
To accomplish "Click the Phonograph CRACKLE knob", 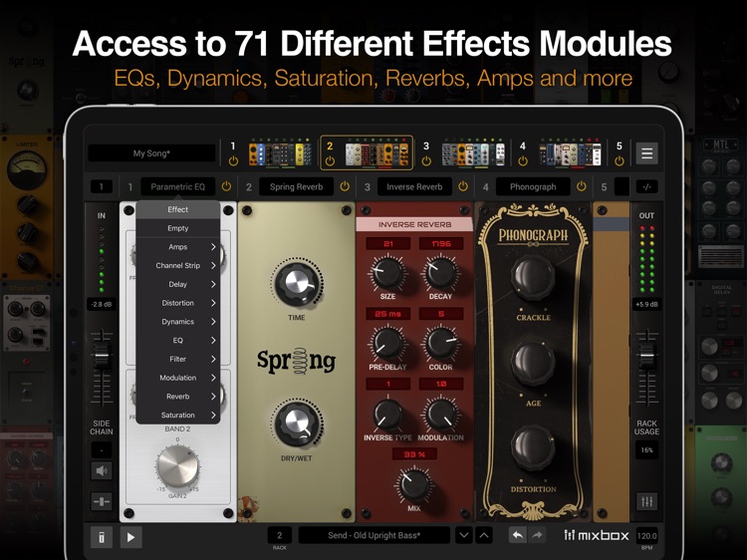I will click(533, 278).
